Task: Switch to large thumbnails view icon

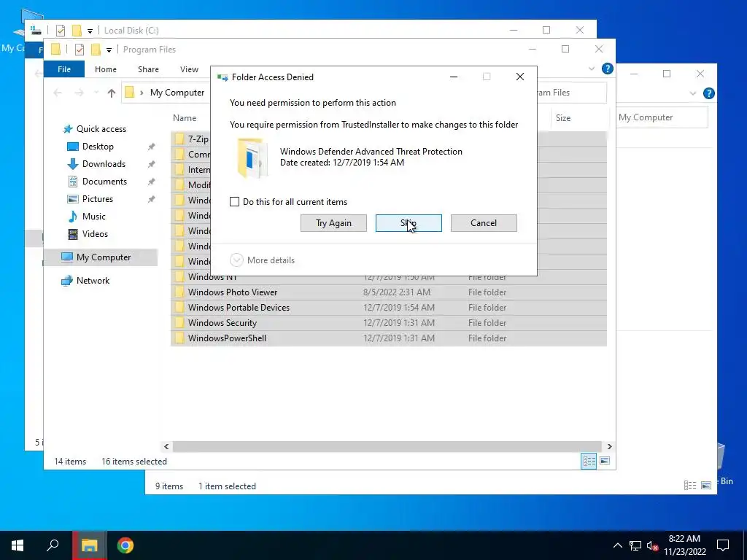Action: (x=605, y=461)
